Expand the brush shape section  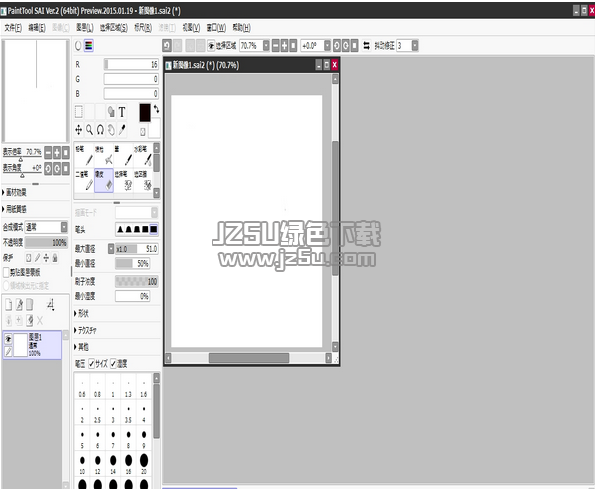[81, 313]
